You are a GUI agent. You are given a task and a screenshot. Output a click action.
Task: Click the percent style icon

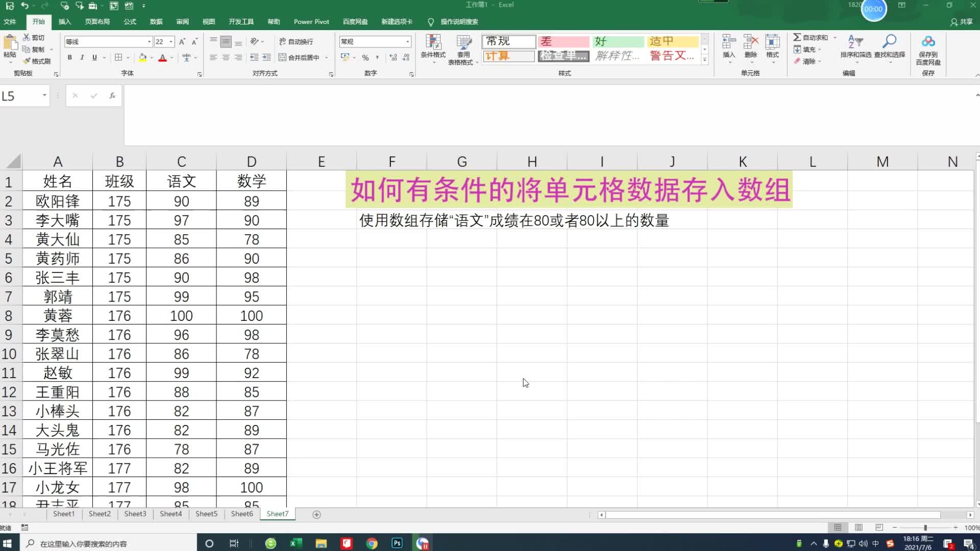[x=365, y=58]
